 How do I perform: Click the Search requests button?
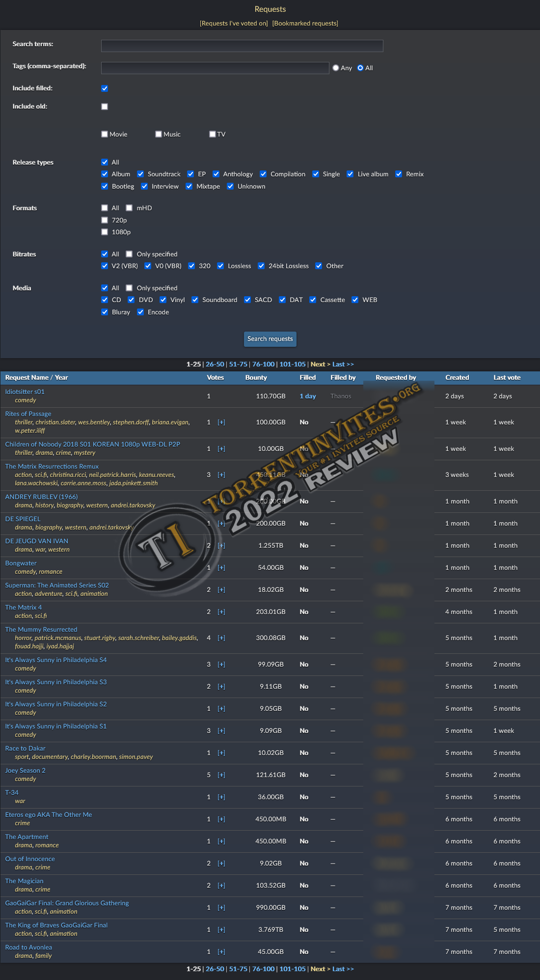[270, 339]
